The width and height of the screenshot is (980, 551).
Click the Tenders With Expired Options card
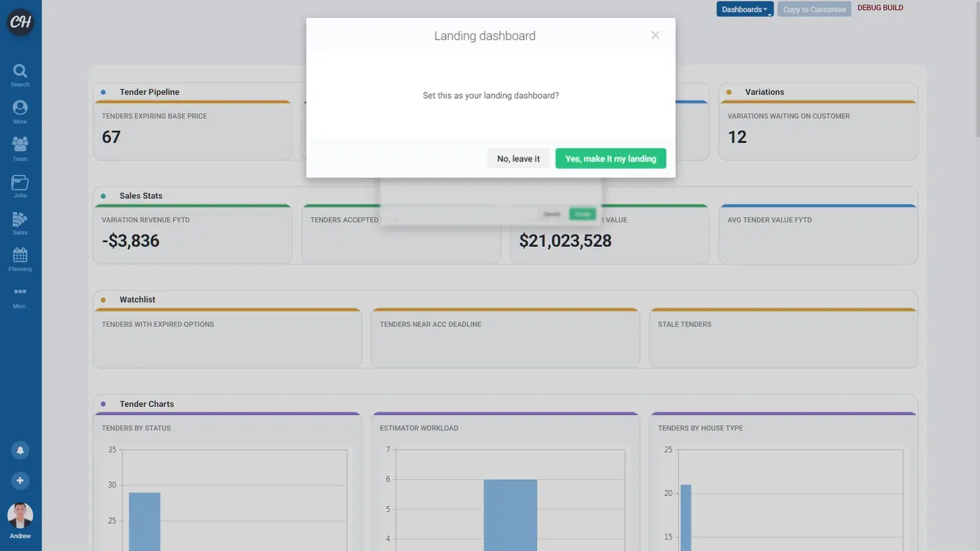(228, 338)
